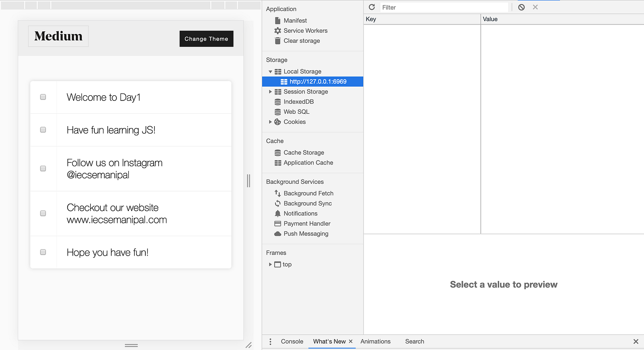Select the What's New tab
The height and width of the screenshot is (350, 644).
pyautogui.click(x=329, y=342)
